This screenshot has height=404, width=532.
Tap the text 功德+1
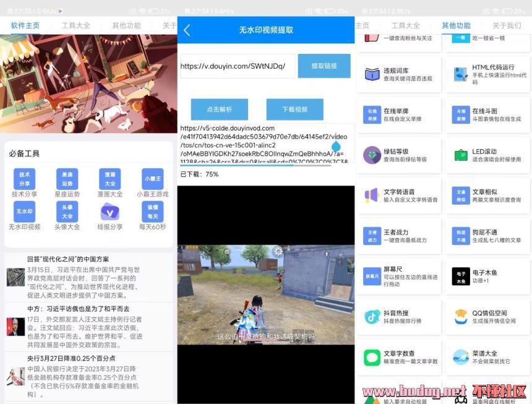[481, 281]
